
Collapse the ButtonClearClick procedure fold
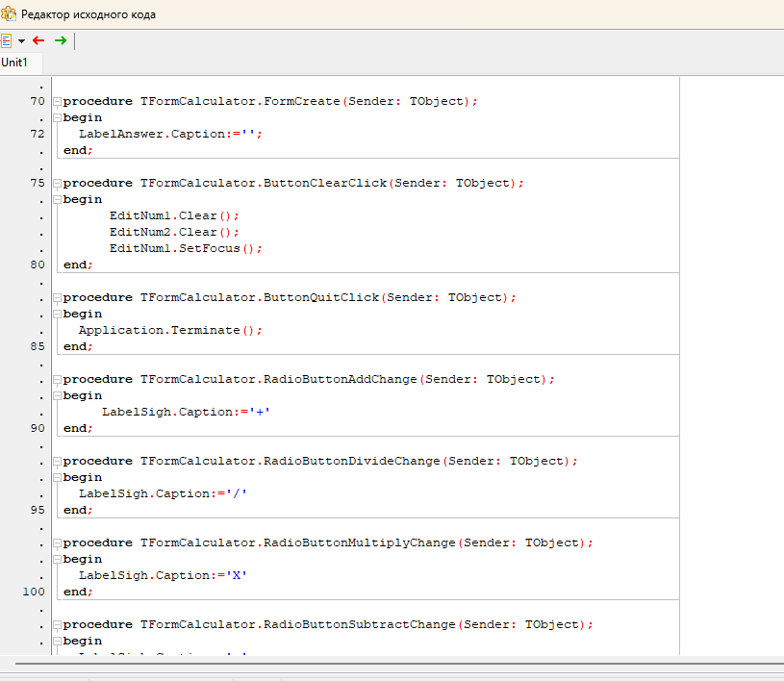coord(57,184)
